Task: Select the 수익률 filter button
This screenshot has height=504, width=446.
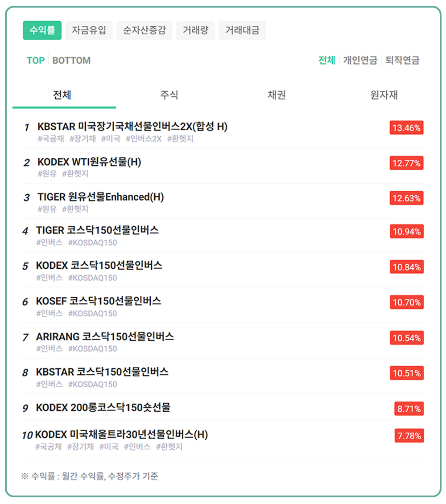Action: (x=42, y=31)
